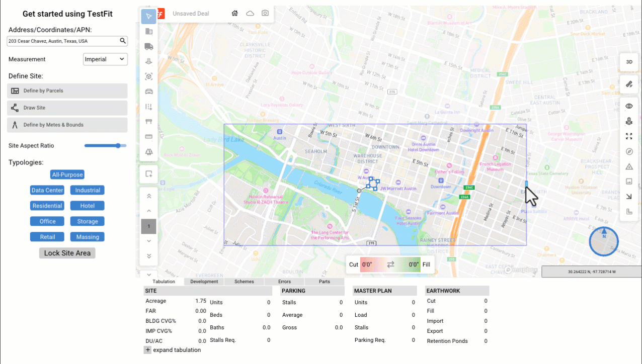This screenshot has height=364, width=642.
Task: Choose the building tool in left toolbar
Action: tap(148, 32)
